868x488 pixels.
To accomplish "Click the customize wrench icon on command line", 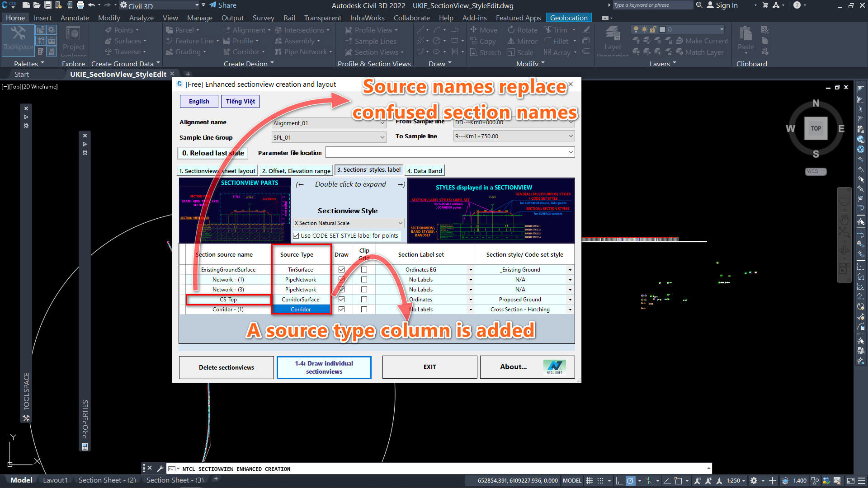I will click(160, 469).
